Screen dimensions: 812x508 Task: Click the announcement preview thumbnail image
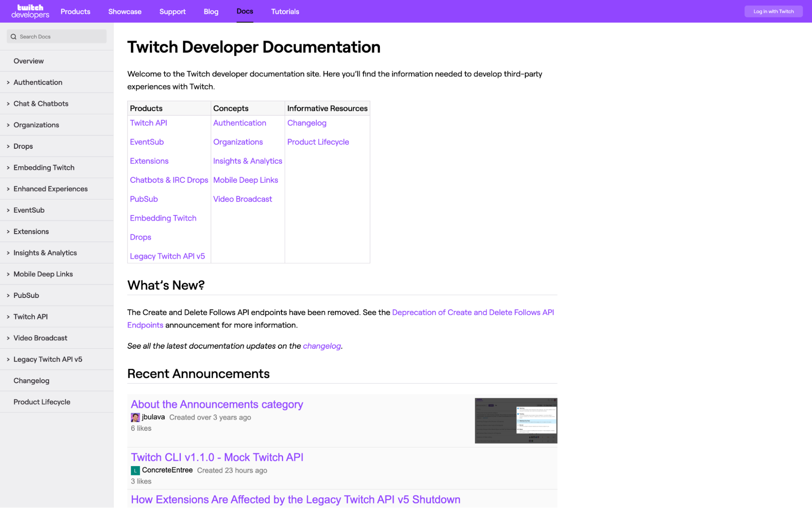pos(515,421)
